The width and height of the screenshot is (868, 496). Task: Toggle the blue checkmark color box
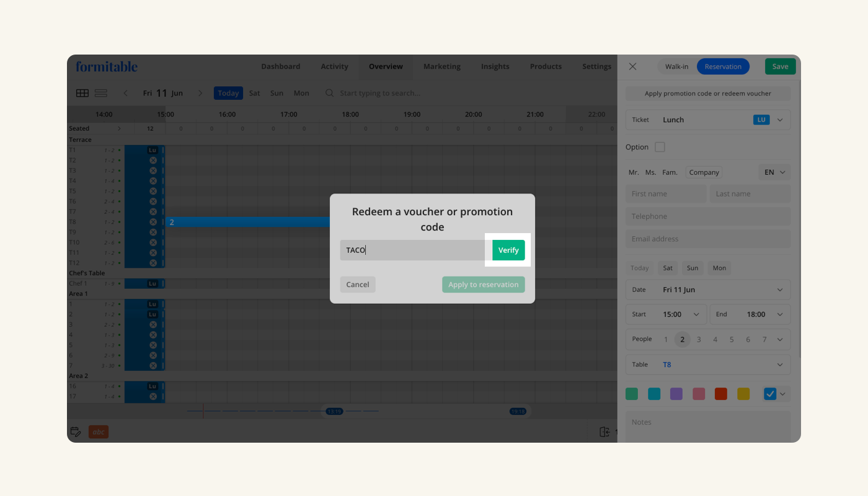[770, 394]
